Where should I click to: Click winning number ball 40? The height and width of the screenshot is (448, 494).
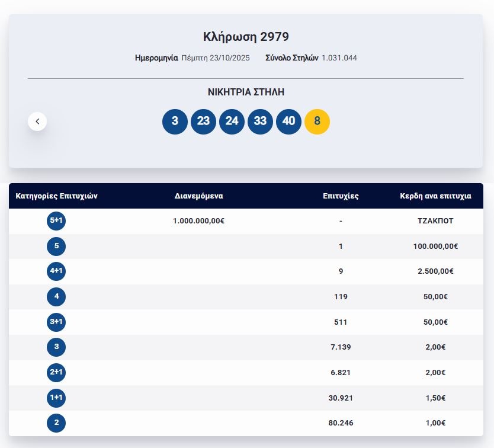288,121
